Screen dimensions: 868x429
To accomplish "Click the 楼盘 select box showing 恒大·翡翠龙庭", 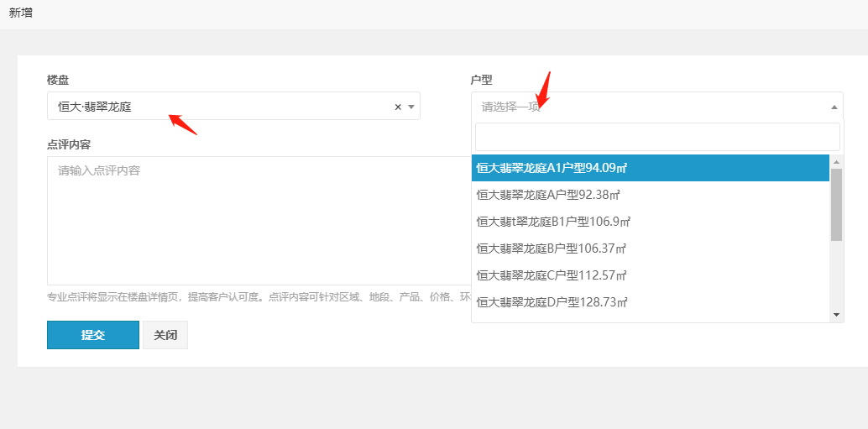I will tap(233, 107).
